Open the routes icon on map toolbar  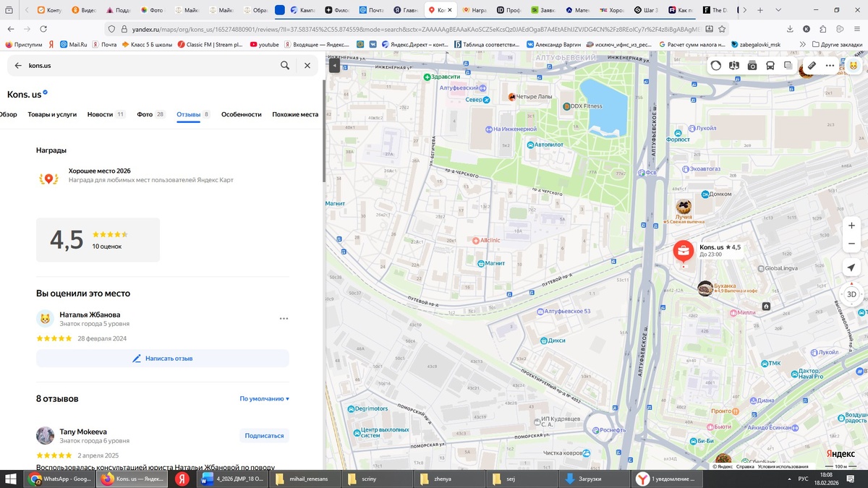(x=734, y=65)
